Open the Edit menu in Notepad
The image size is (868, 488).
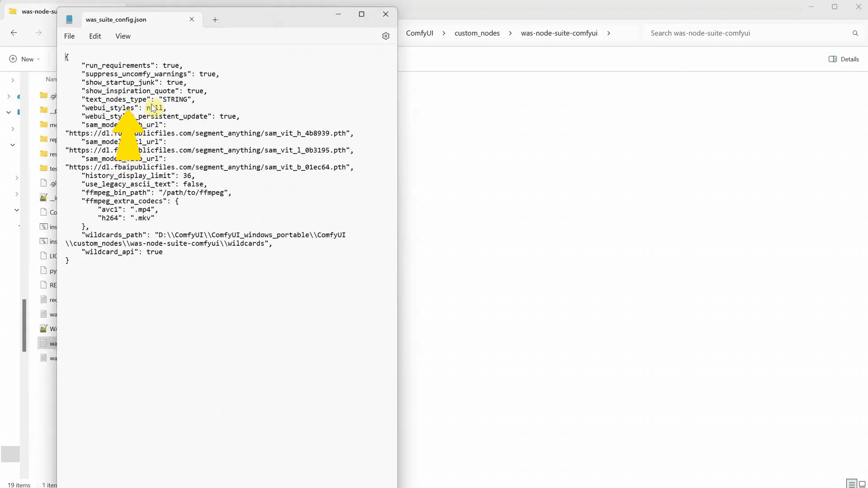(x=95, y=36)
